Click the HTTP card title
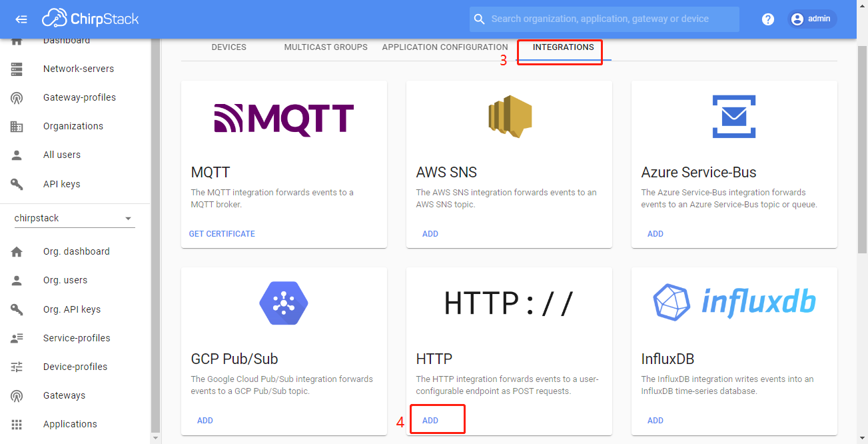 434,359
